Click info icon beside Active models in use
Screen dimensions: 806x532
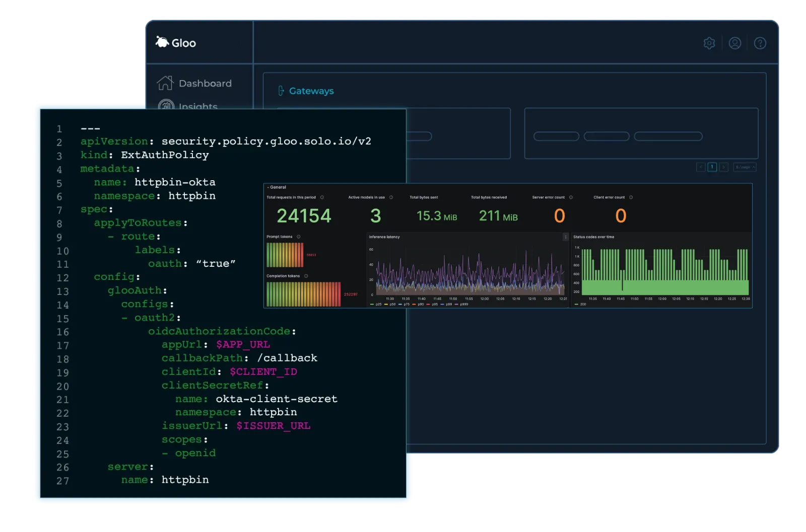coord(391,197)
